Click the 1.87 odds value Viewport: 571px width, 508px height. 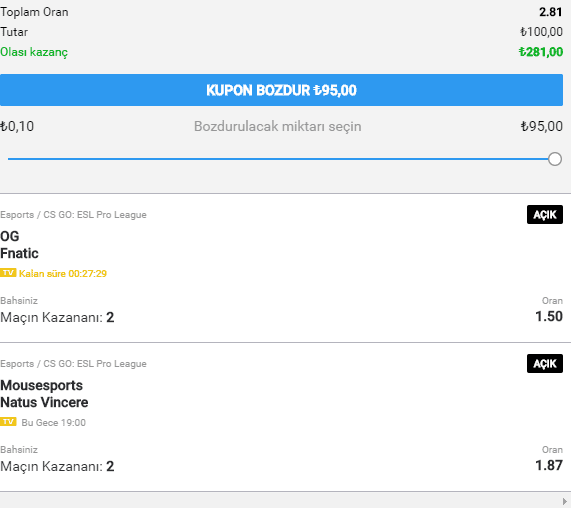pos(549,465)
